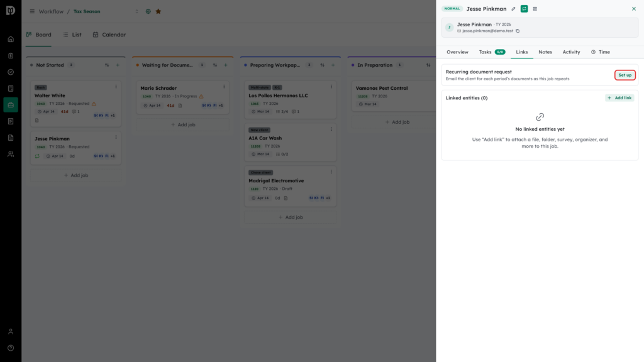Edit the Jesse Pinkman job title pencil icon
The width and height of the screenshot is (644, 362).
coord(513,9)
